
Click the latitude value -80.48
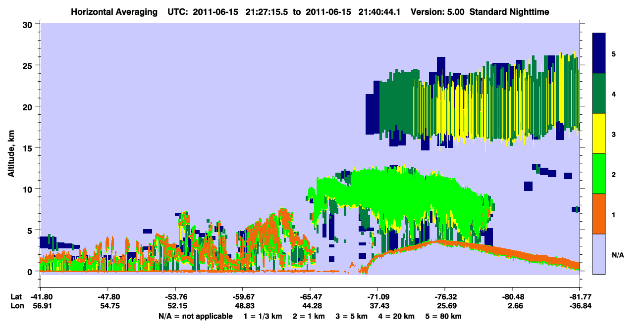(512, 297)
